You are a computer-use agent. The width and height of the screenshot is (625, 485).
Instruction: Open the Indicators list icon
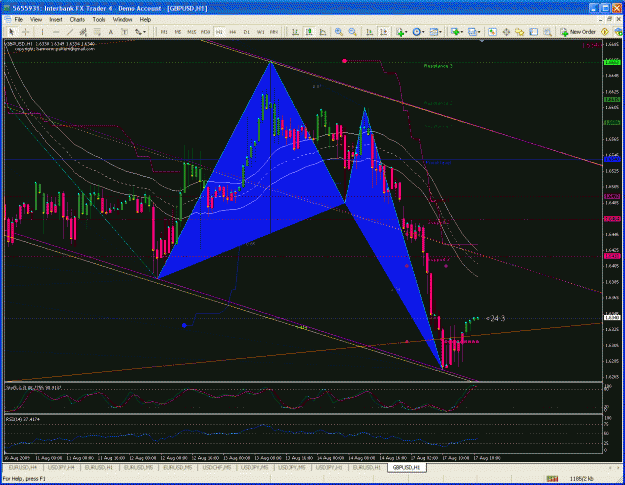point(400,32)
